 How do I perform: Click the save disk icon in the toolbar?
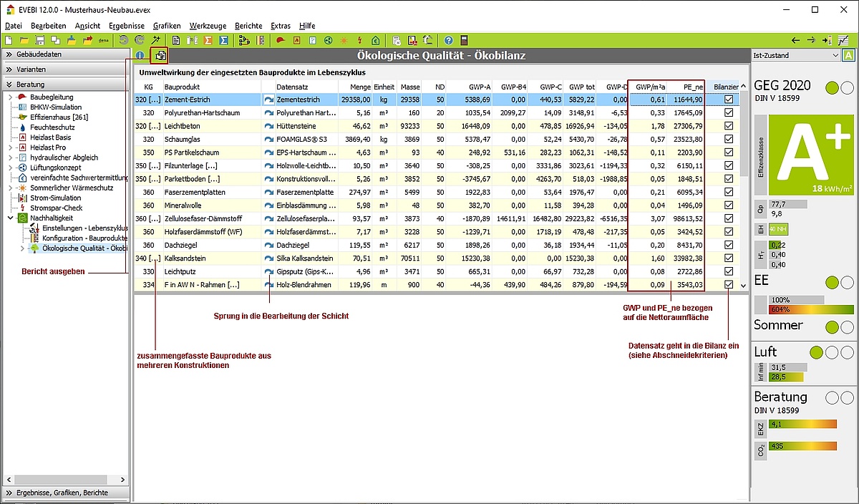point(40,40)
